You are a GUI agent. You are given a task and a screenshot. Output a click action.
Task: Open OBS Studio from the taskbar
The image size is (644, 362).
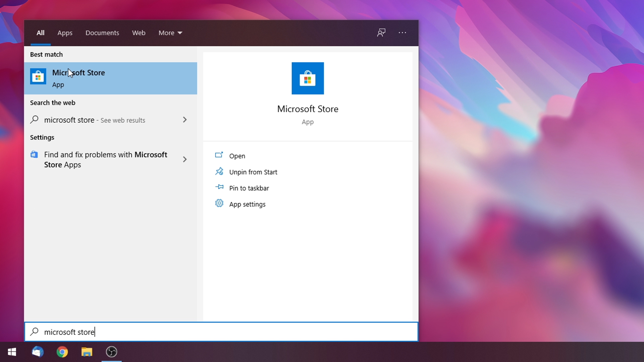(x=111, y=352)
